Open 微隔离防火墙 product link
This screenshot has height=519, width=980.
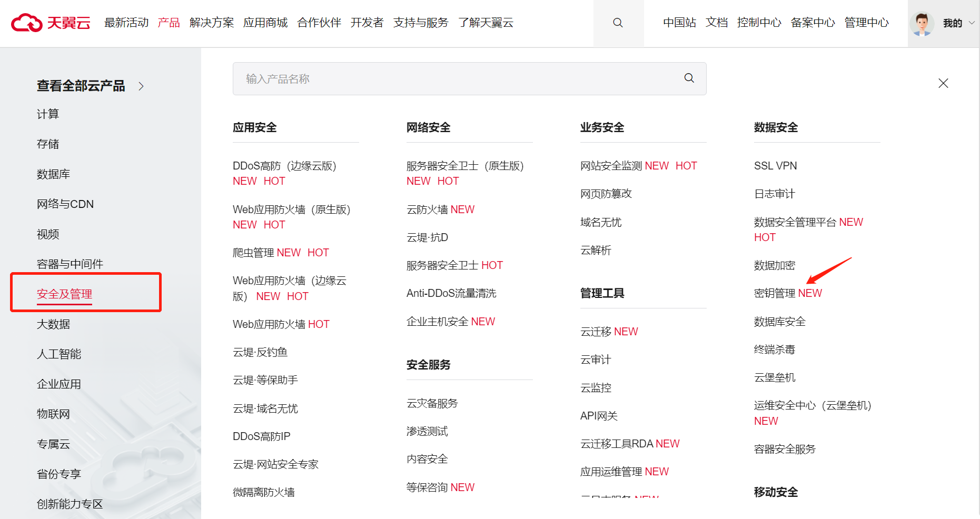point(264,492)
